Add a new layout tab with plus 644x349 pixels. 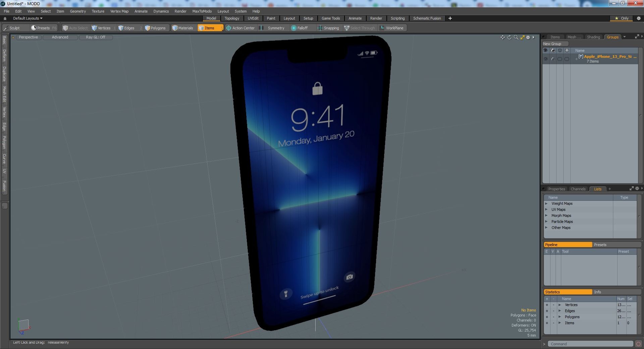click(x=450, y=18)
